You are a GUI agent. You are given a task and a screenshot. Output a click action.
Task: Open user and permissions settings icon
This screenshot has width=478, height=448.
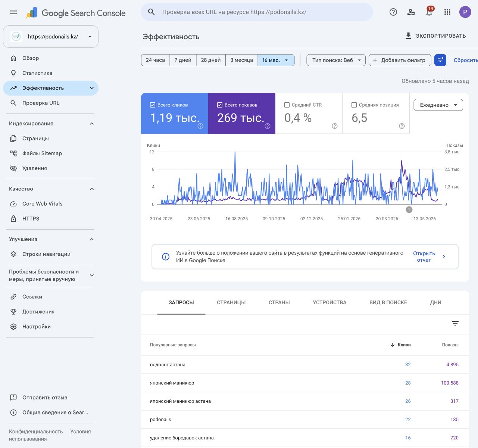pyautogui.click(x=411, y=12)
